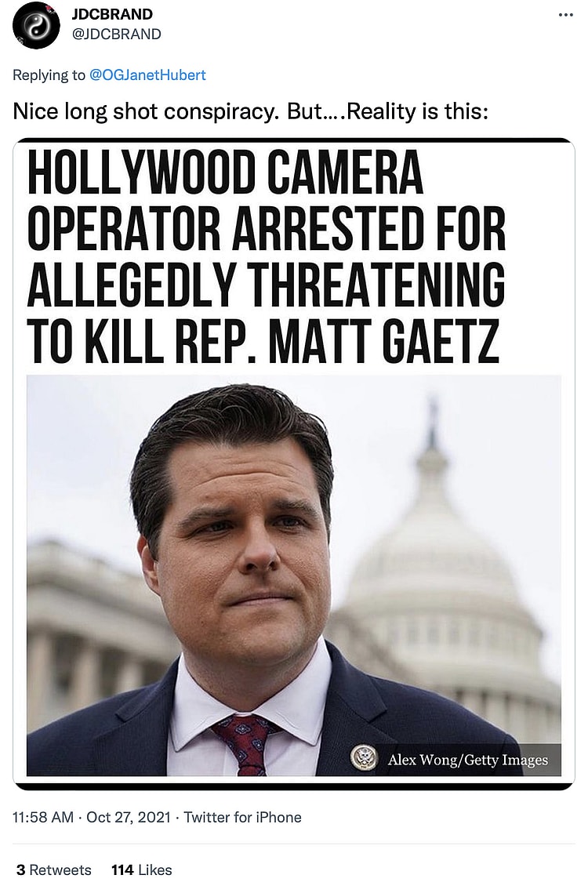
Task: Click the Hollywood Camera Operator headline
Action: click(x=267, y=256)
